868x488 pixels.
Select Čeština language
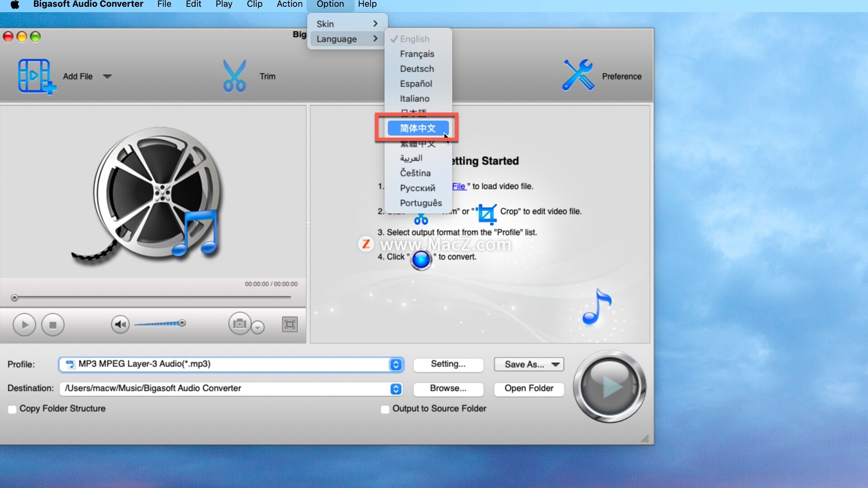[418, 173]
